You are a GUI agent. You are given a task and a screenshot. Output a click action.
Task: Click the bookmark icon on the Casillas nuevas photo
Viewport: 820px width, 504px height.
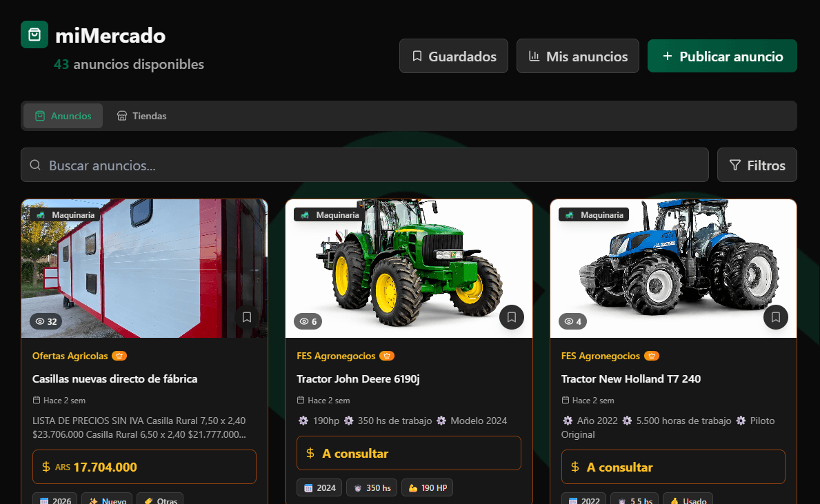click(x=247, y=317)
